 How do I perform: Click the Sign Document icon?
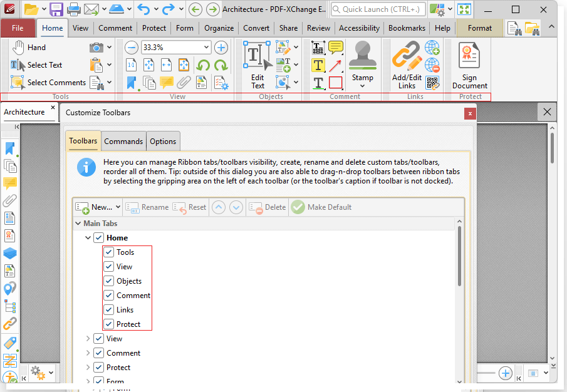[469, 65]
